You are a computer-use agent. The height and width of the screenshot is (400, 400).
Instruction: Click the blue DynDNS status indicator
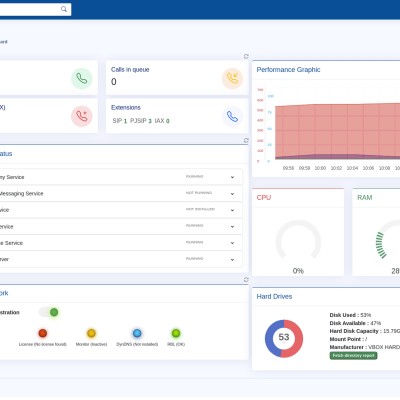137,333
